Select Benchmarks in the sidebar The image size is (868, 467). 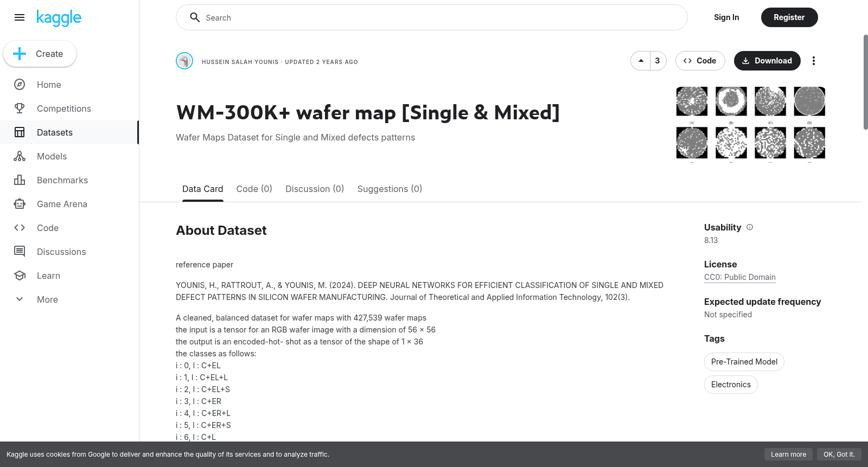pyautogui.click(x=69, y=180)
